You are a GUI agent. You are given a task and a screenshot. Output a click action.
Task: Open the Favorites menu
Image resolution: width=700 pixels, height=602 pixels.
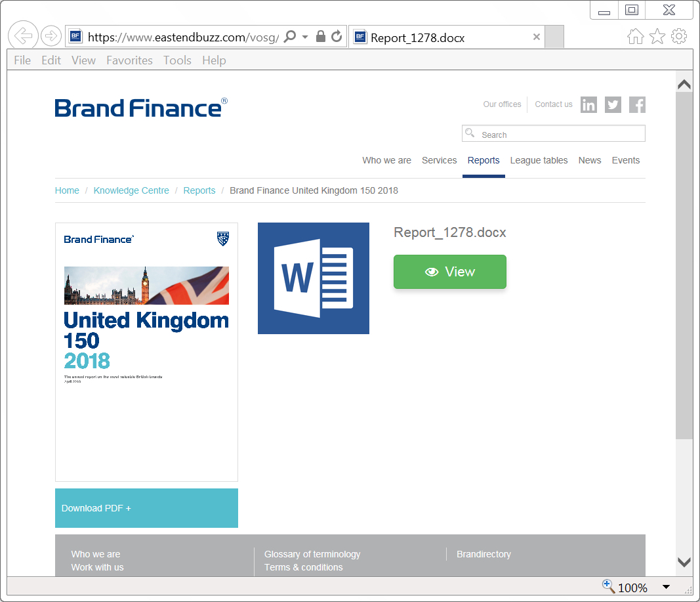click(129, 60)
